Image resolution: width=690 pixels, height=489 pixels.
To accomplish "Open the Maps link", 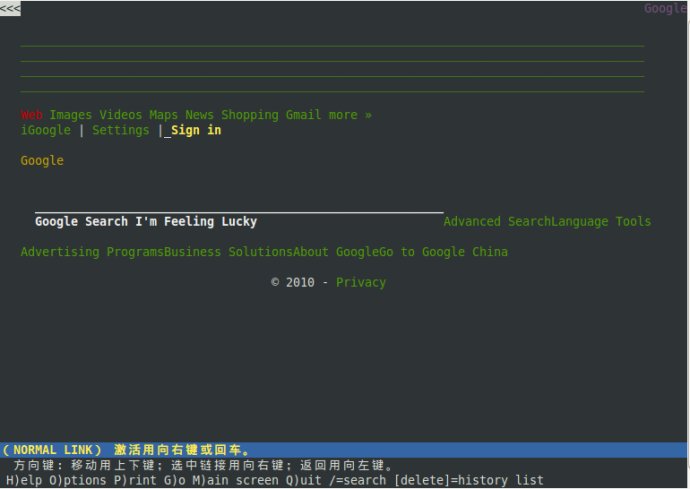I will click(163, 115).
